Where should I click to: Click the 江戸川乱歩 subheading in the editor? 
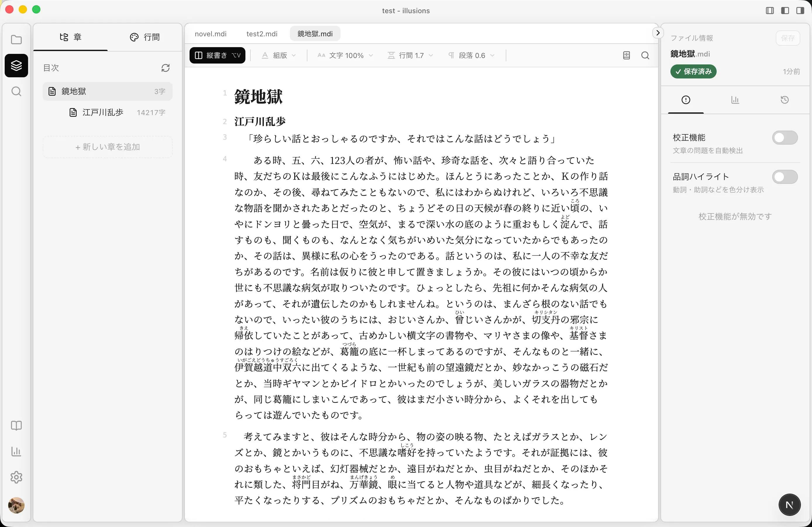click(x=260, y=121)
